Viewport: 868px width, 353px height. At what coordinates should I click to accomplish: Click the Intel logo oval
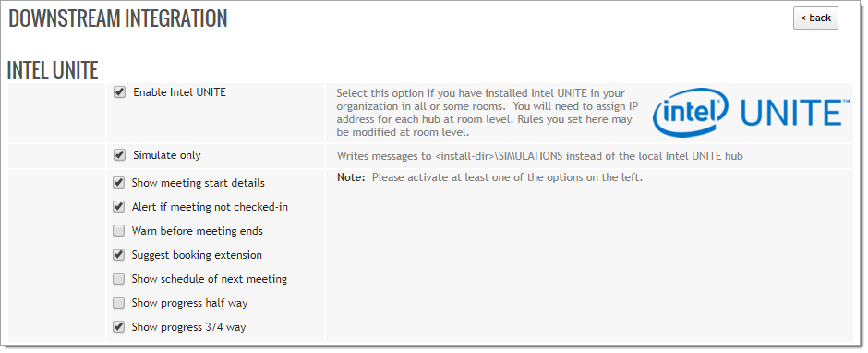pos(691,113)
